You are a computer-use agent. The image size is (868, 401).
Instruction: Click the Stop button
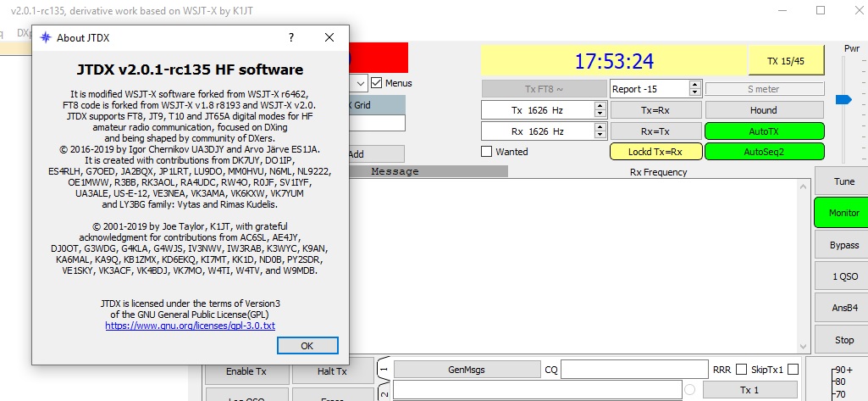coord(843,340)
